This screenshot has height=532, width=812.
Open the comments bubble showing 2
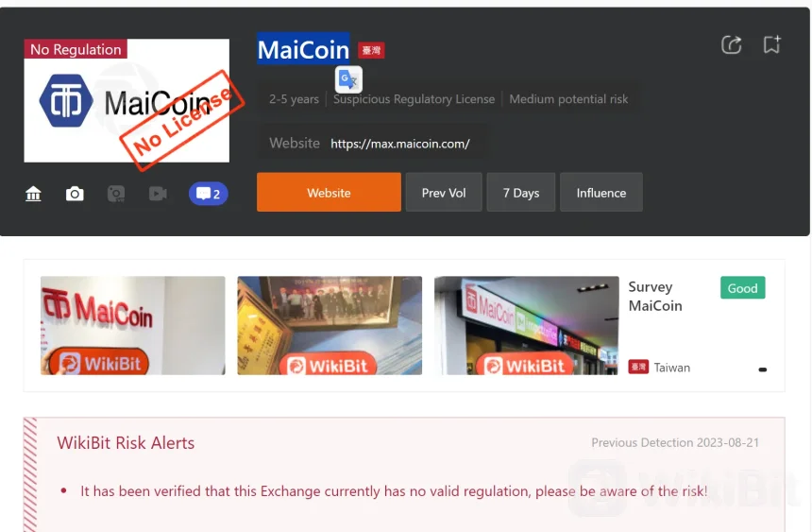pos(208,194)
